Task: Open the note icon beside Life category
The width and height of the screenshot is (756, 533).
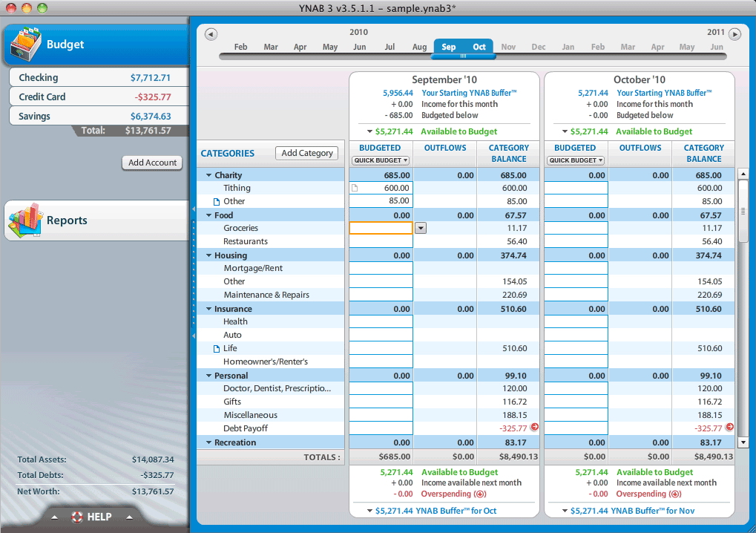Action: point(217,349)
